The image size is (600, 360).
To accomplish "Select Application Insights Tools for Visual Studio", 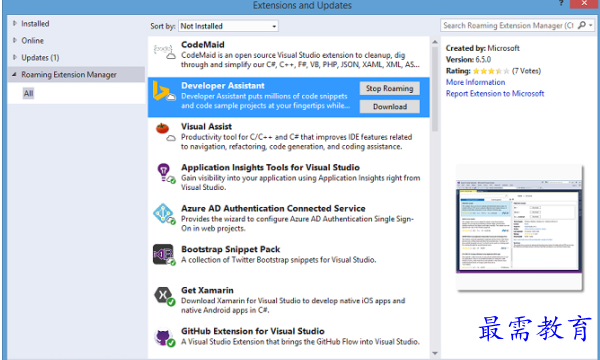I will pos(270,168).
